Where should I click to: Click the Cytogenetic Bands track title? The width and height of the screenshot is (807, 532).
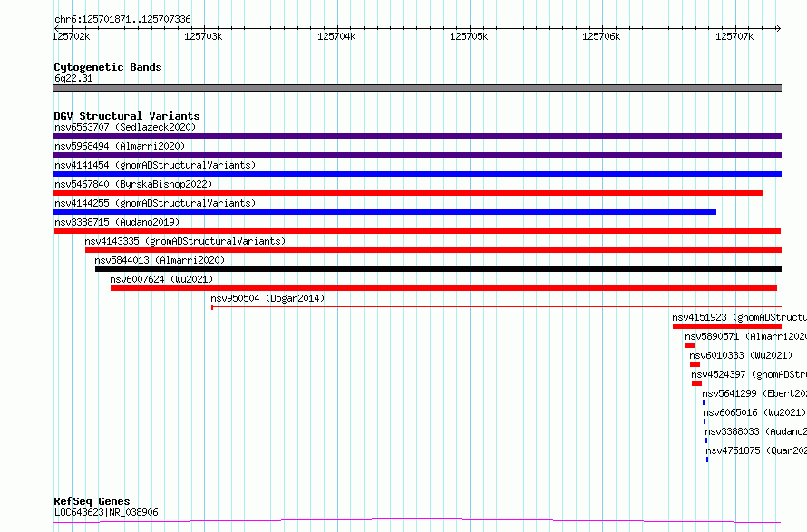click(x=108, y=67)
